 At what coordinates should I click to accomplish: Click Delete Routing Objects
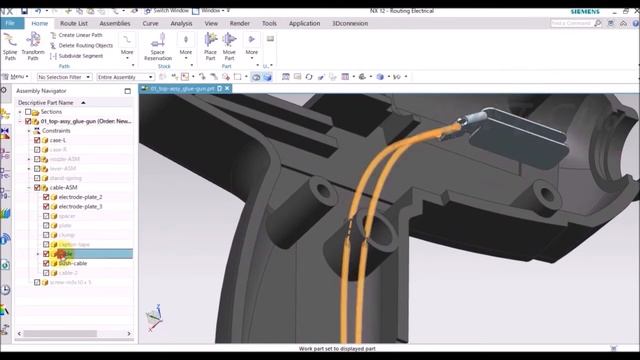tap(81, 45)
